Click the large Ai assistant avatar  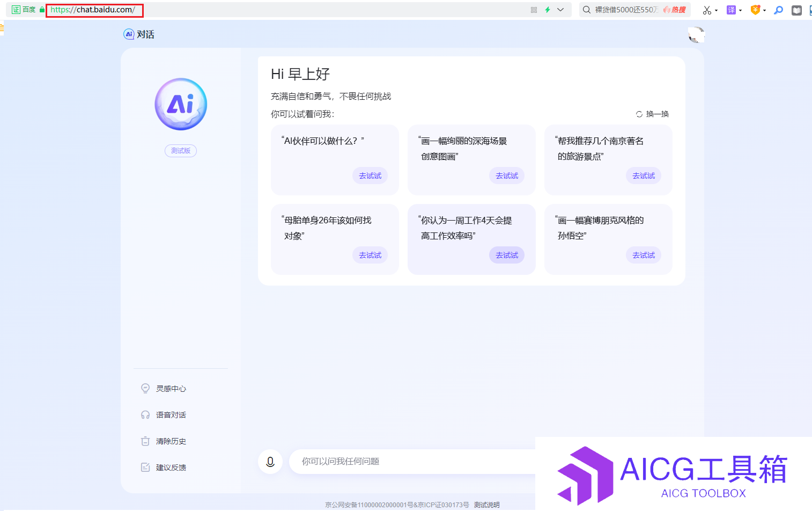click(x=181, y=104)
